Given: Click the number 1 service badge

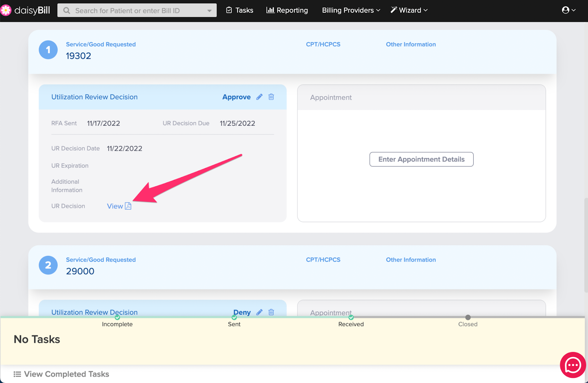Looking at the screenshot, I should 48,50.
